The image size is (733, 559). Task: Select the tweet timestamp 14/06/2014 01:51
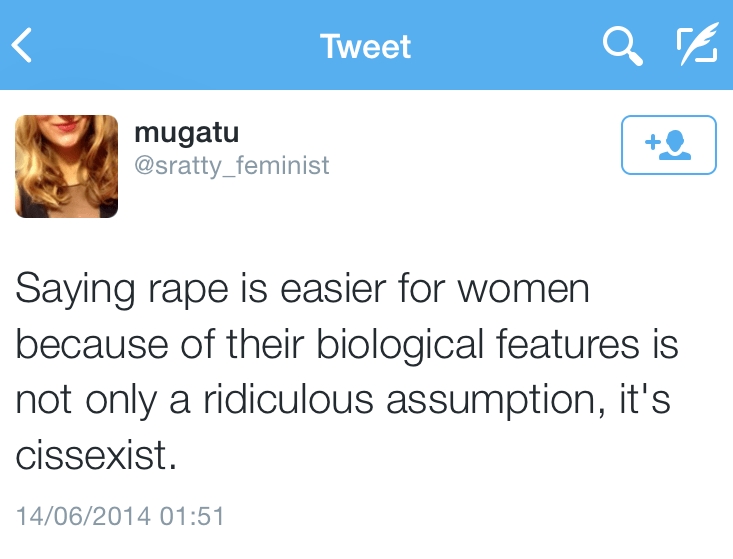120,517
